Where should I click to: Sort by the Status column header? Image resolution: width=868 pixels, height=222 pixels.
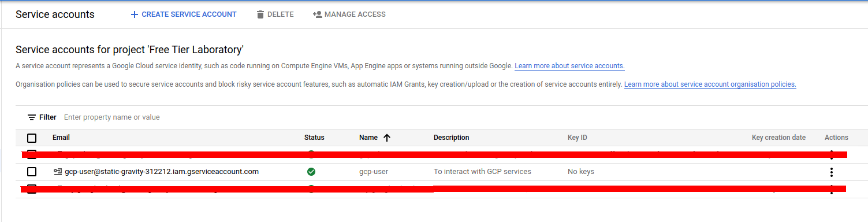(x=314, y=138)
